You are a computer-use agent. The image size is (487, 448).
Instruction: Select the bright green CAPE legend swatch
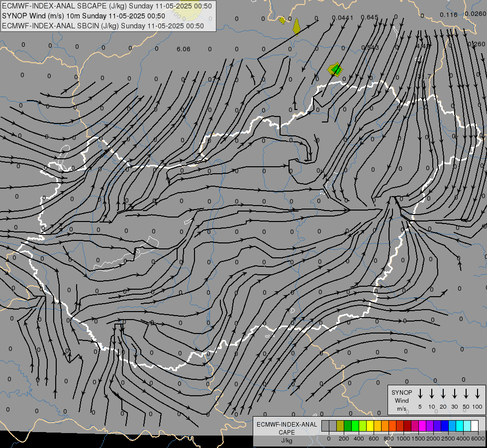tap(355, 426)
